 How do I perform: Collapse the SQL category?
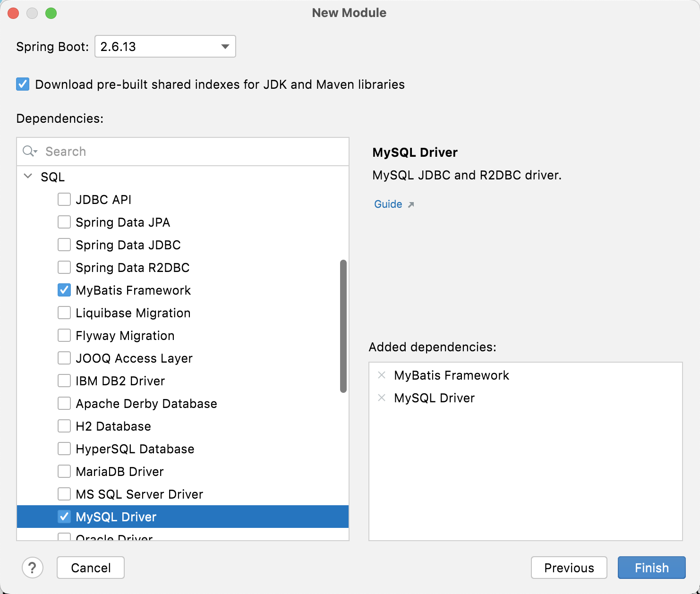tap(28, 176)
